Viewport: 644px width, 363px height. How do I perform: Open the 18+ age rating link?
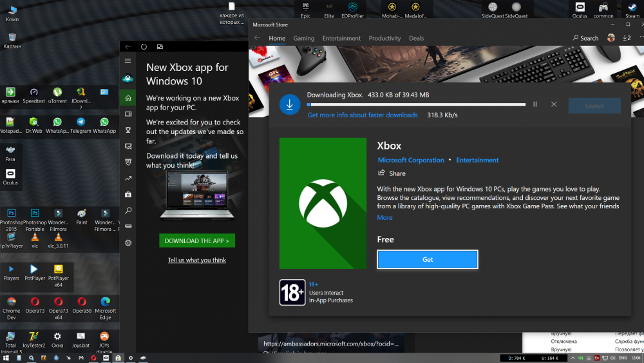[314, 284]
